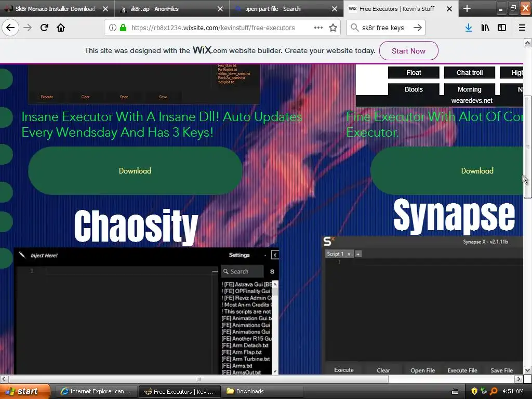The height and width of the screenshot is (399, 532).
Task: Open the Downloads arrow in toolbar
Action: click(x=469, y=28)
